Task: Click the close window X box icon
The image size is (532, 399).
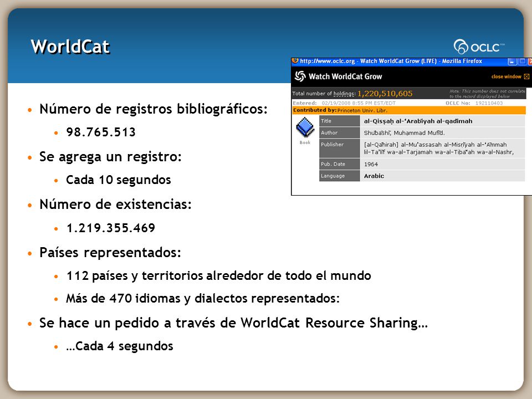Action: (x=526, y=76)
